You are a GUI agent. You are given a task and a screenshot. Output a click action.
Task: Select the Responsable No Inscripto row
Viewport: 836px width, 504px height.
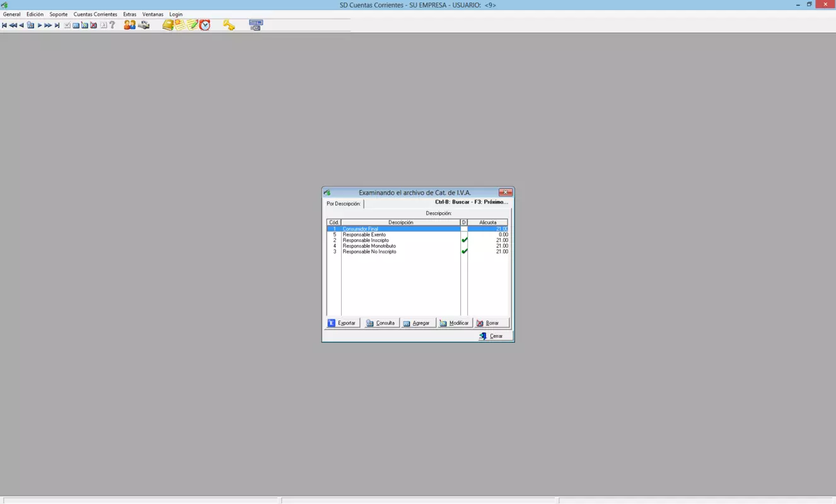(x=417, y=251)
